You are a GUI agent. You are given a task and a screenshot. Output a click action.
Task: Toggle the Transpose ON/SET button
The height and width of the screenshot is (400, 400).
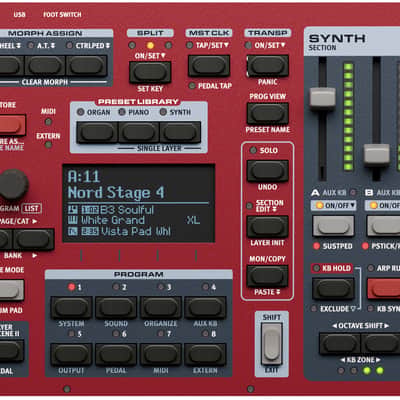268,65
